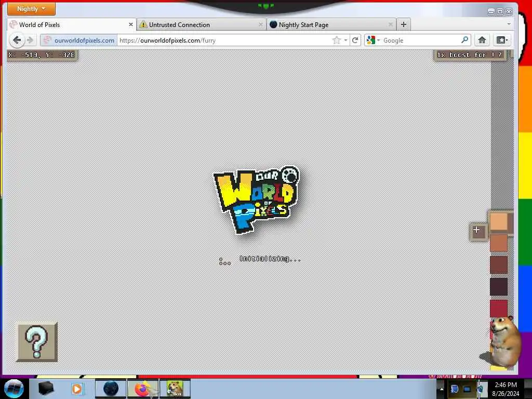532x399 pixels.
Task: Close the World of Pixels tab
Action: (130, 25)
